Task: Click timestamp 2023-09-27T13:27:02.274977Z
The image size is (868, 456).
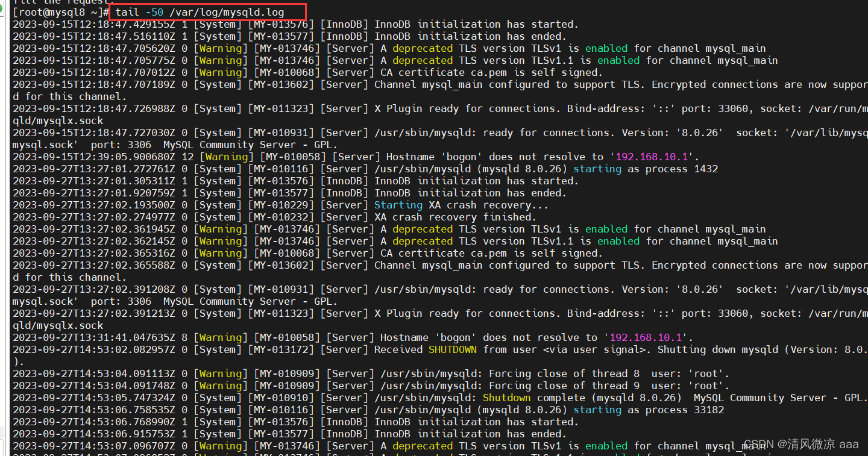Action: click(94, 217)
